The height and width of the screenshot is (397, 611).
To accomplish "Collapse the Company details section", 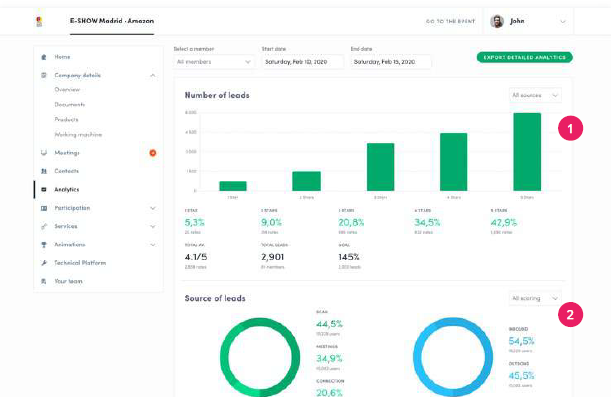I will [153, 75].
